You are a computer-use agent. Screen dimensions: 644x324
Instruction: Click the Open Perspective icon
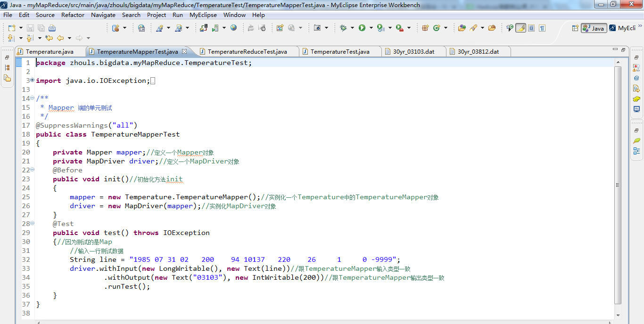575,28
